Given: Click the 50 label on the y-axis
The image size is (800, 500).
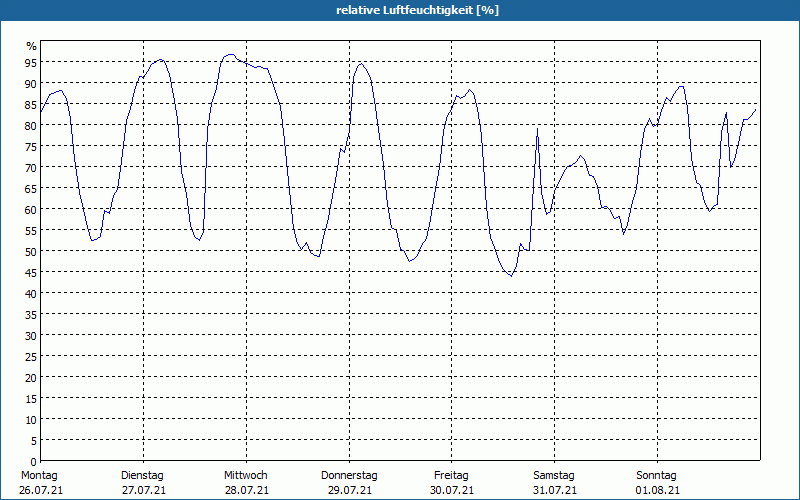Looking at the screenshot, I should point(30,251).
